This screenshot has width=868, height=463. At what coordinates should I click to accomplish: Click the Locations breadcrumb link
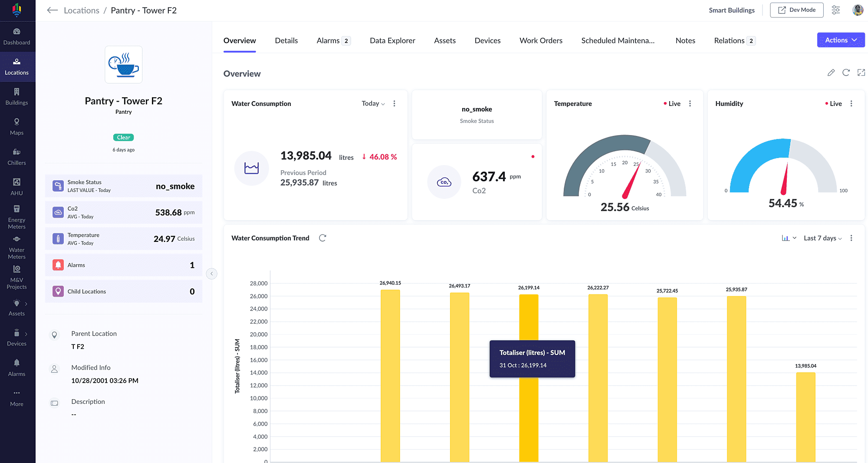point(82,10)
